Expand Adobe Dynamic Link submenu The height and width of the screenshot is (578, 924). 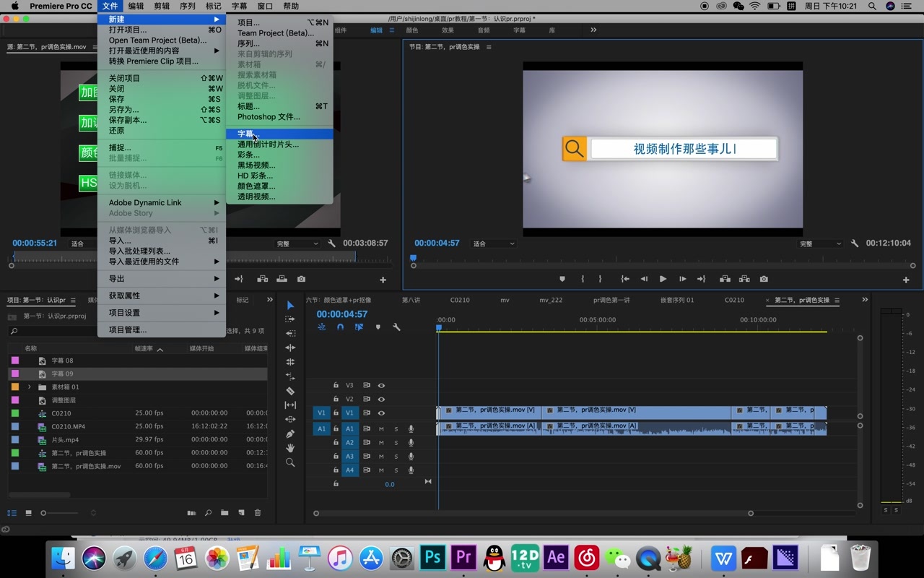[x=162, y=203]
